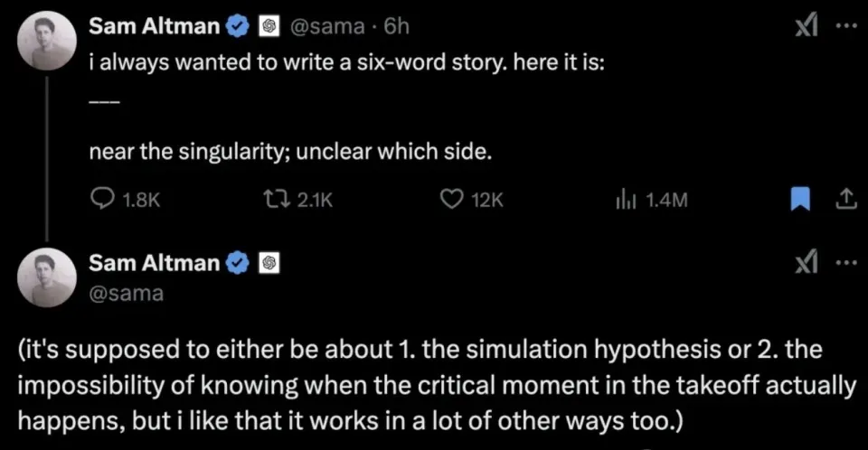Screen dimensions: 868x450
Task: Open Sam Altman's name link on second tweet
Action: click(155, 263)
